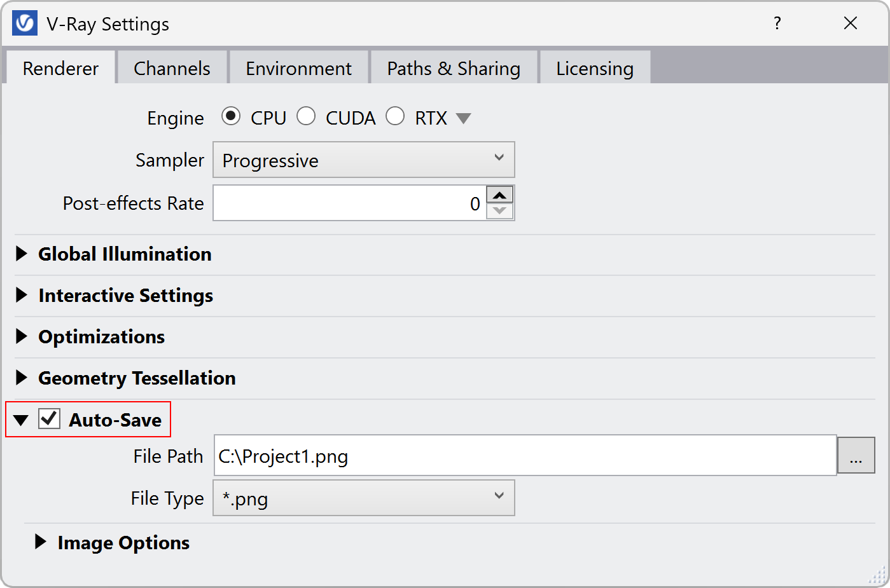Uncheck the Auto-Save checkbox
Image resolution: width=890 pixels, height=588 pixels.
click(50, 419)
